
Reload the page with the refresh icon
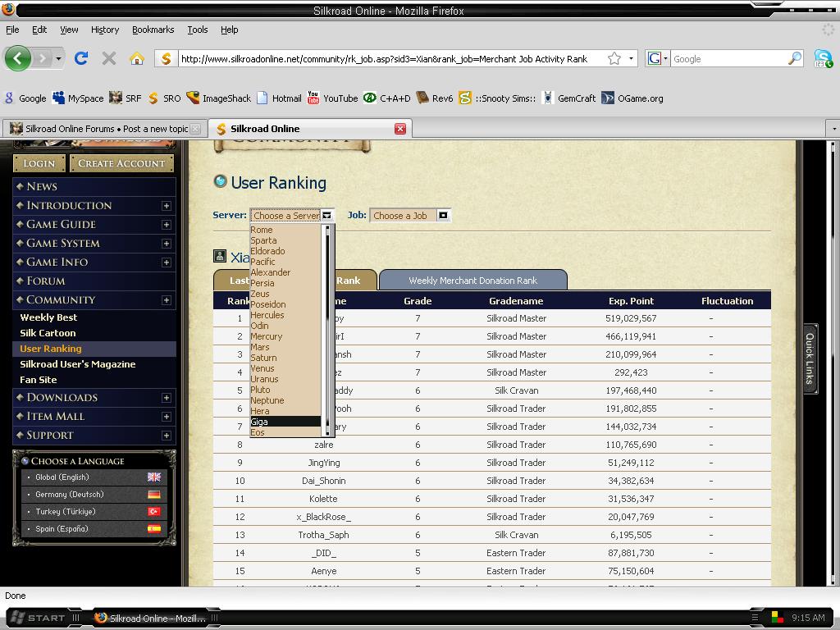(x=81, y=58)
